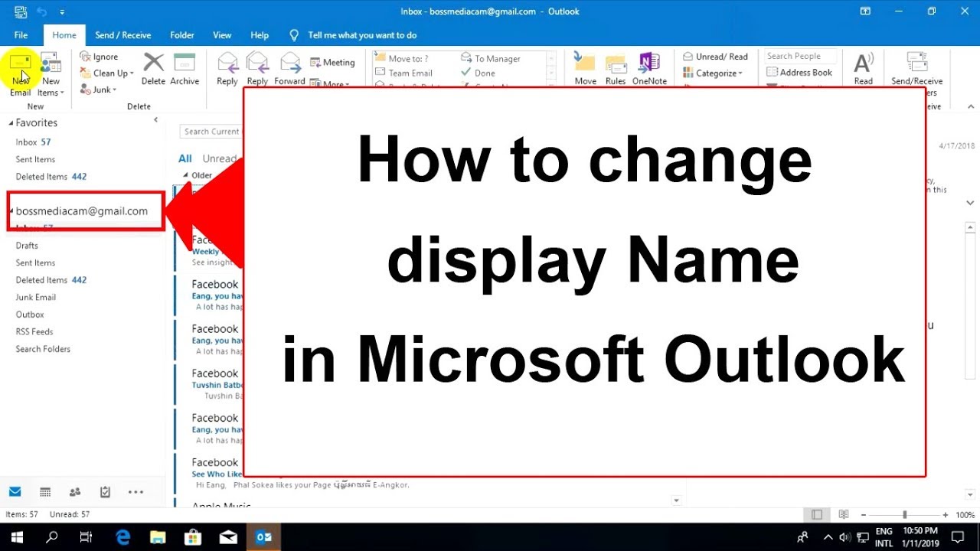Open the File tab
The width and height of the screenshot is (980, 551).
point(21,35)
